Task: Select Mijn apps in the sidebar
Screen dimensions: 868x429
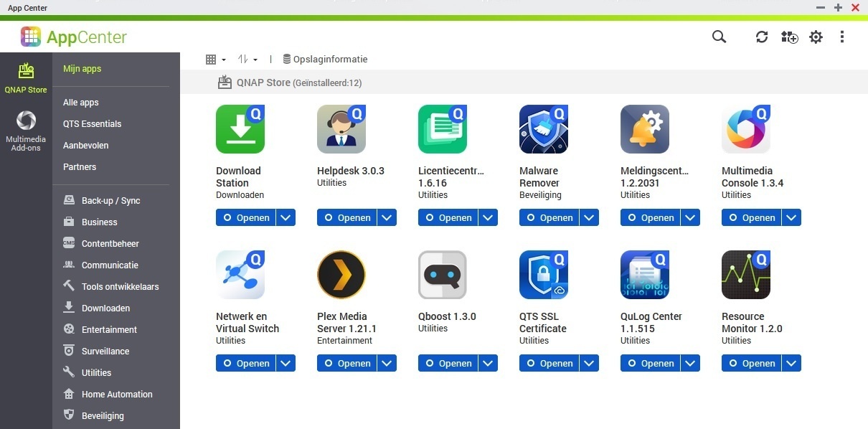Action: pyautogui.click(x=82, y=69)
